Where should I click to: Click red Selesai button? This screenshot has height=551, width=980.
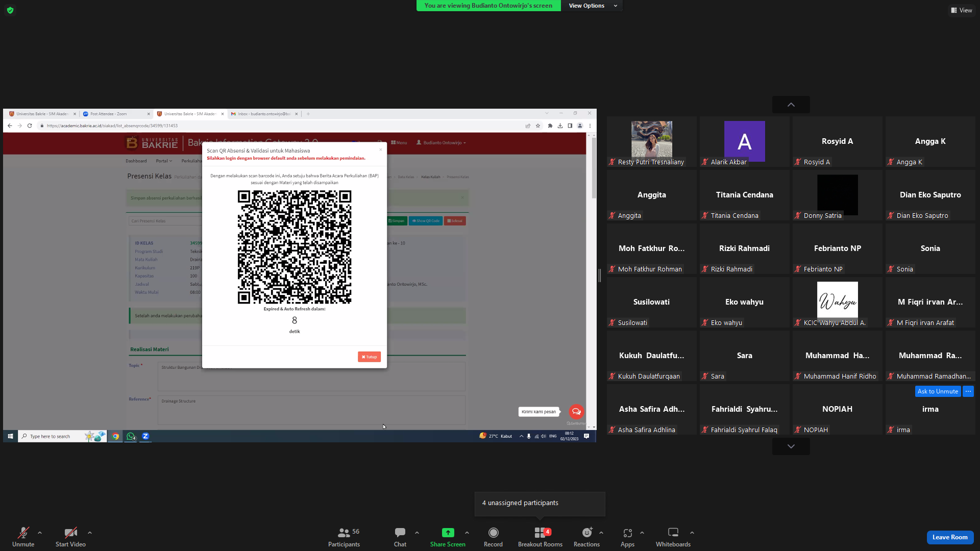coord(455,221)
